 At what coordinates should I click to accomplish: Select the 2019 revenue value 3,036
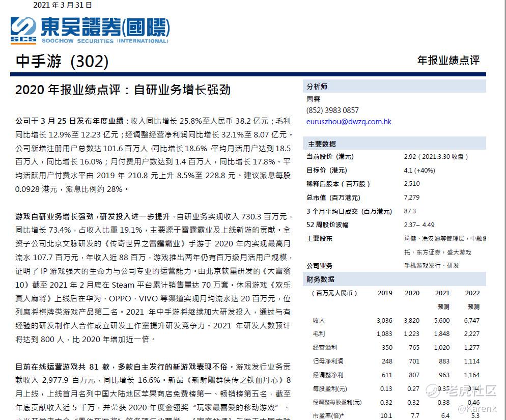(384, 321)
